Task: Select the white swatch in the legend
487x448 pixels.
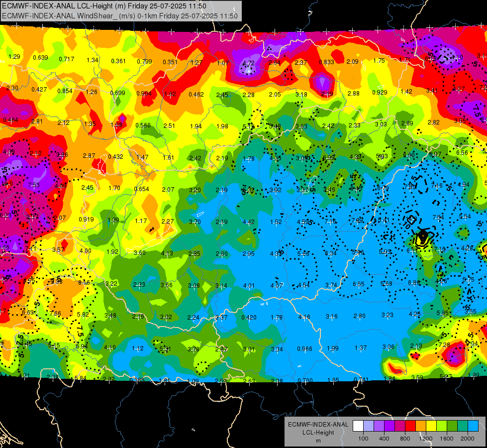Action: [x=358, y=426]
